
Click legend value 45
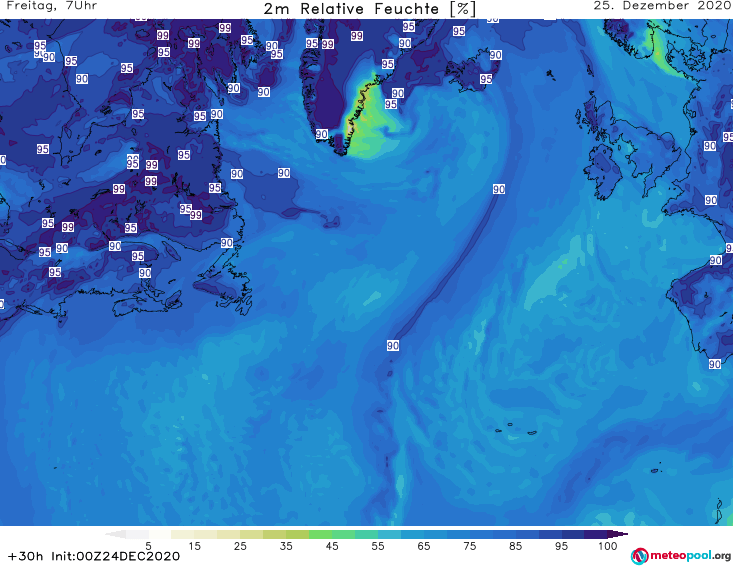click(332, 546)
